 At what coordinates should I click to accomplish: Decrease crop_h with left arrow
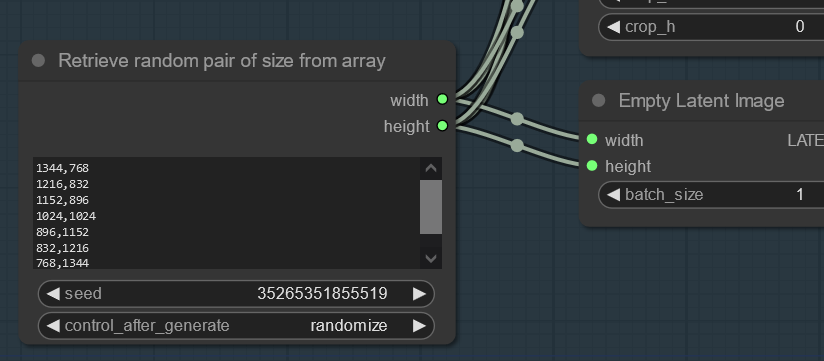[x=613, y=27]
